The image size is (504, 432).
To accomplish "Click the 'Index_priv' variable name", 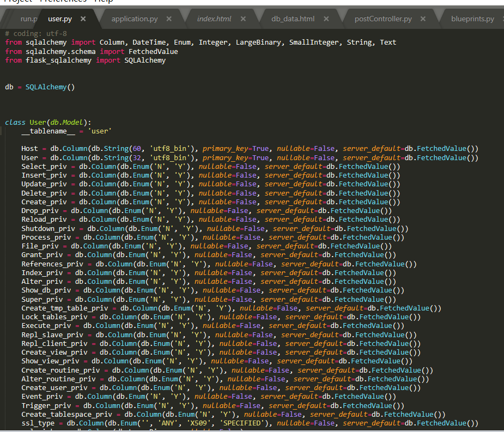I will point(42,273).
